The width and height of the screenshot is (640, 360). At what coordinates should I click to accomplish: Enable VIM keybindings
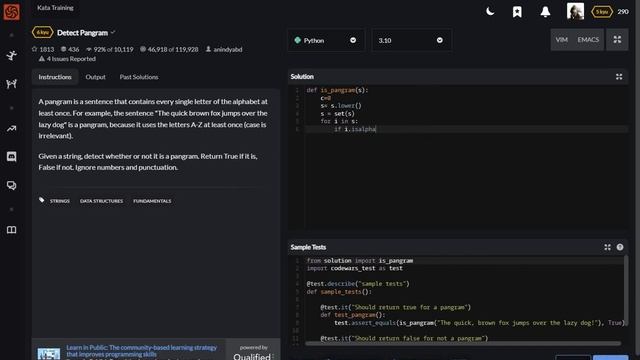click(562, 40)
